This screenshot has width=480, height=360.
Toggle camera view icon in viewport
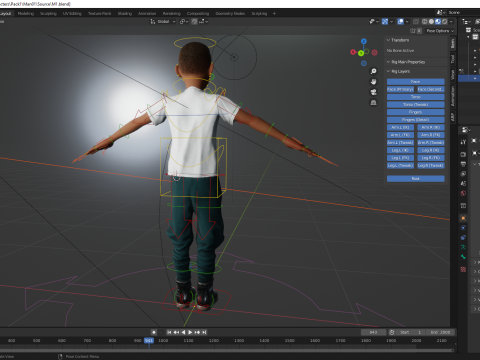(x=374, y=92)
